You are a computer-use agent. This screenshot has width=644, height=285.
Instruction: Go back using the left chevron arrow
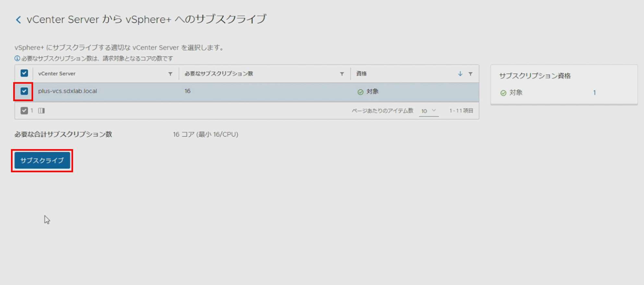18,20
